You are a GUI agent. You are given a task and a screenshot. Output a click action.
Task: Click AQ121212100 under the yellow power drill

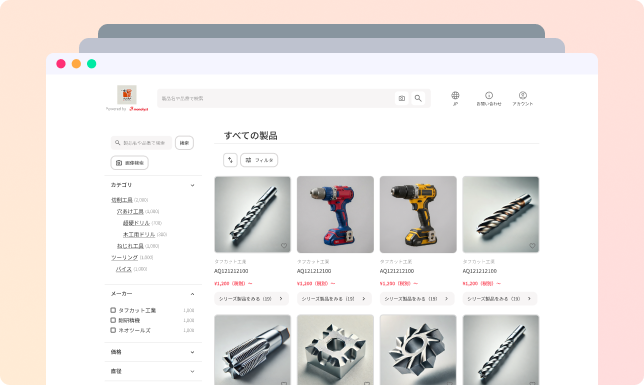click(x=397, y=271)
